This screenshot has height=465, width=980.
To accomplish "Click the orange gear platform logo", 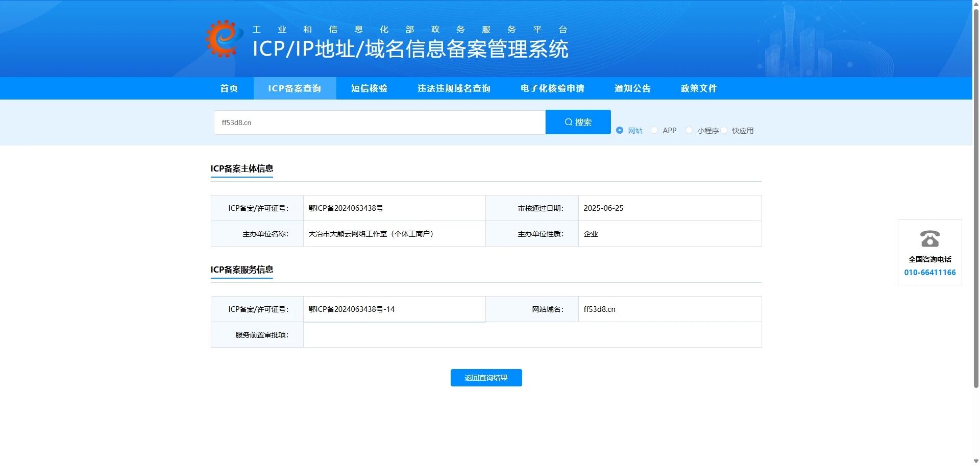I will coord(225,39).
